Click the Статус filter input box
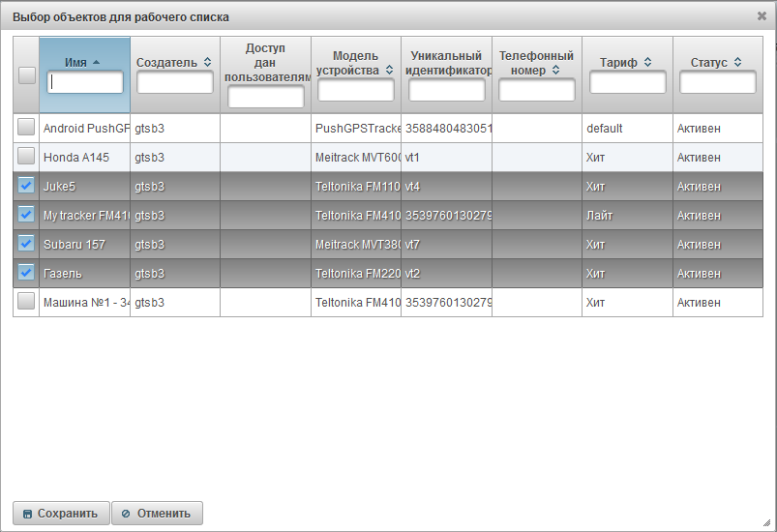The width and height of the screenshot is (777, 532). (x=718, y=83)
